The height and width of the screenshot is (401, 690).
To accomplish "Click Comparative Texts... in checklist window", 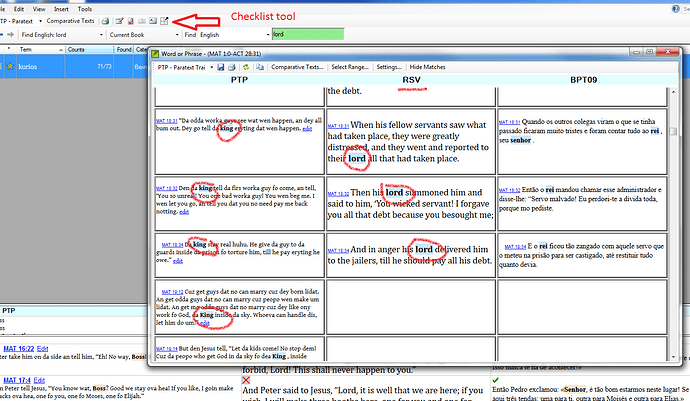I will point(297,67).
